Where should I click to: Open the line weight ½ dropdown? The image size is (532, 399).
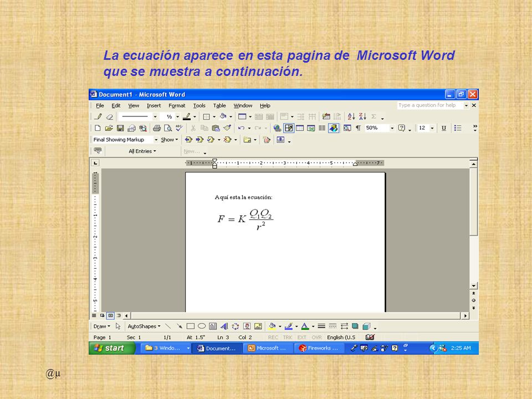point(177,117)
